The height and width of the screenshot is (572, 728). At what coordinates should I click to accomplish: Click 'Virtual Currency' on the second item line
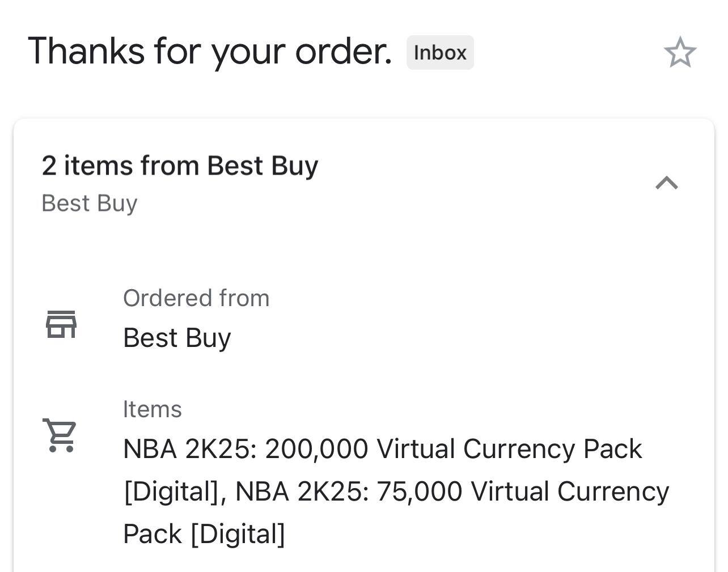(x=570, y=492)
